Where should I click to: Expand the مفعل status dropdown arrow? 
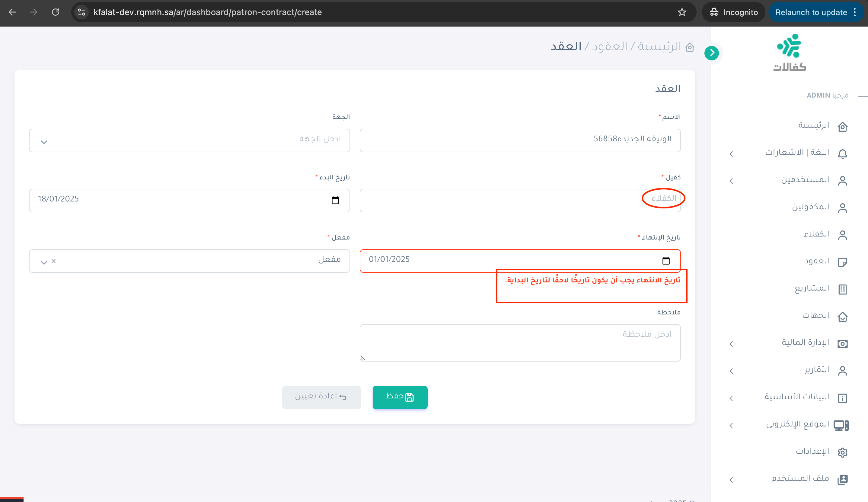44,262
